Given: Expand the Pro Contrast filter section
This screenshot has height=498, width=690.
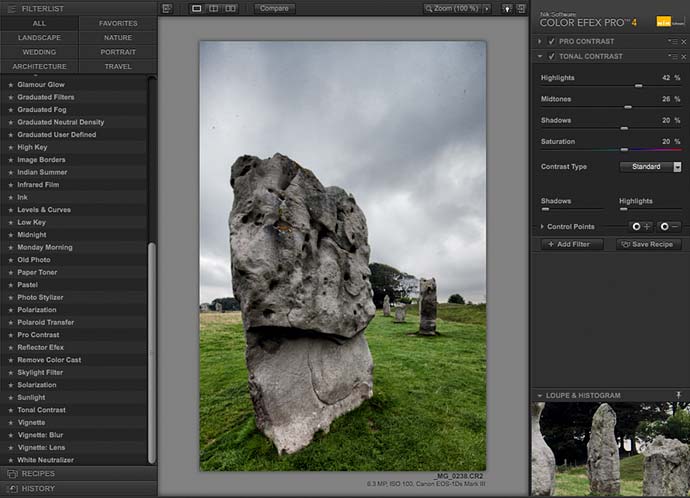Looking at the screenshot, I should pos(540,41).
